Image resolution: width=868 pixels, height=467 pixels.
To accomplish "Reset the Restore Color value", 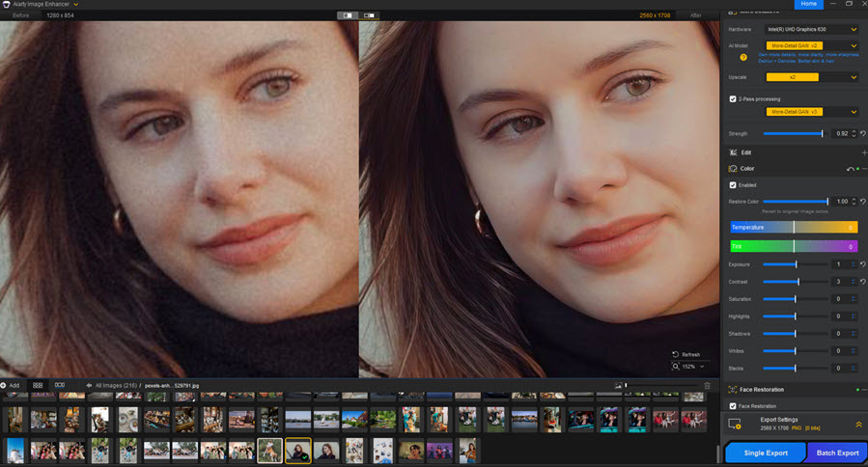I will 863,202.
